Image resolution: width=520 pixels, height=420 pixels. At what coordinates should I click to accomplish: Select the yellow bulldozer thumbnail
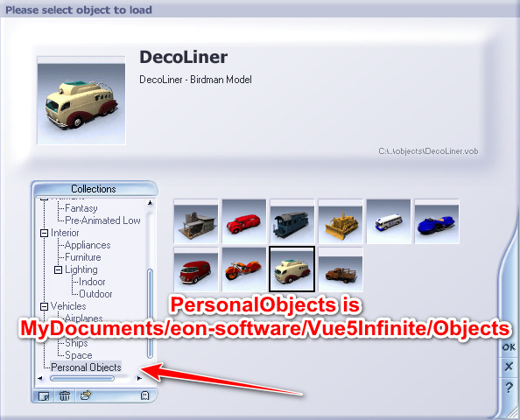pyautogui.click(x=341, y=221)
